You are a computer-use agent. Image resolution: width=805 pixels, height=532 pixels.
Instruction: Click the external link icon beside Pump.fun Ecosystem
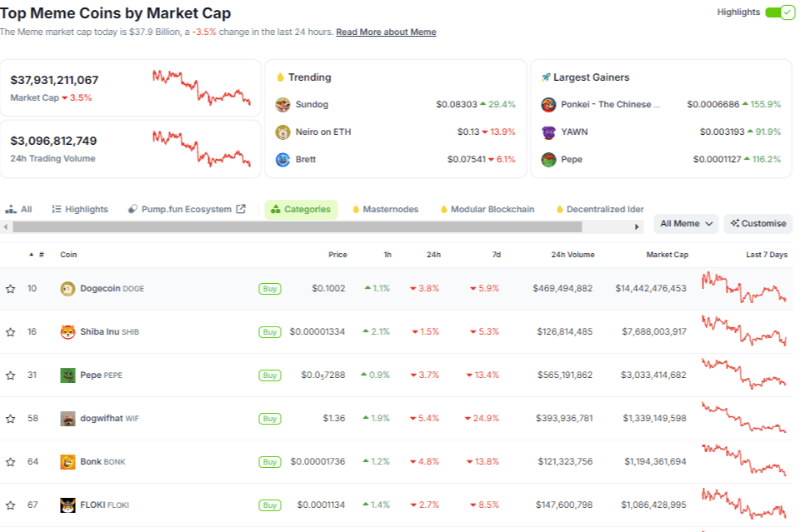coord(241,209)
